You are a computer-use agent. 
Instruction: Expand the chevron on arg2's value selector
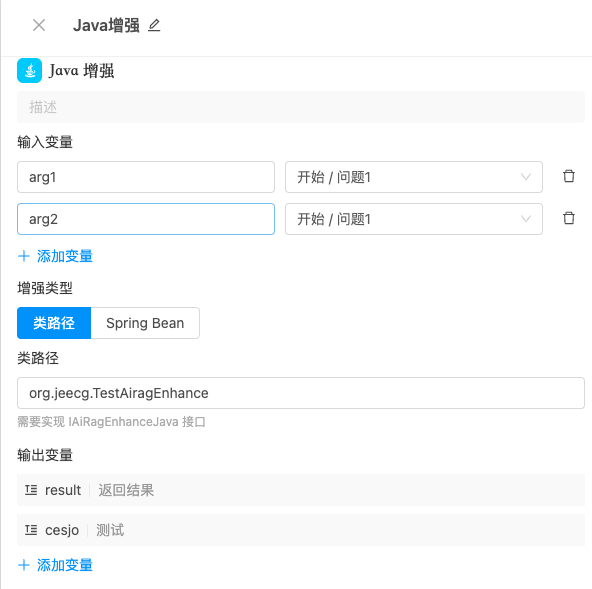526,219
